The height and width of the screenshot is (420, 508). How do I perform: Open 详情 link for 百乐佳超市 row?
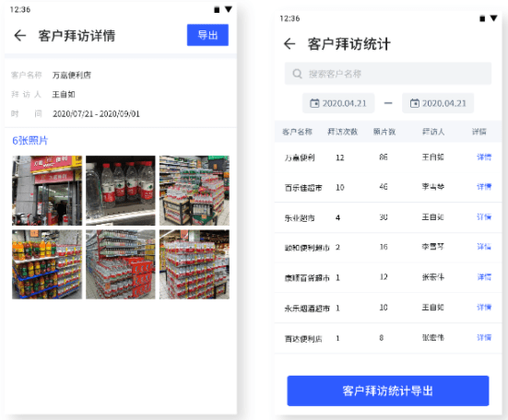pyautogui.click(x=484, y=187)
